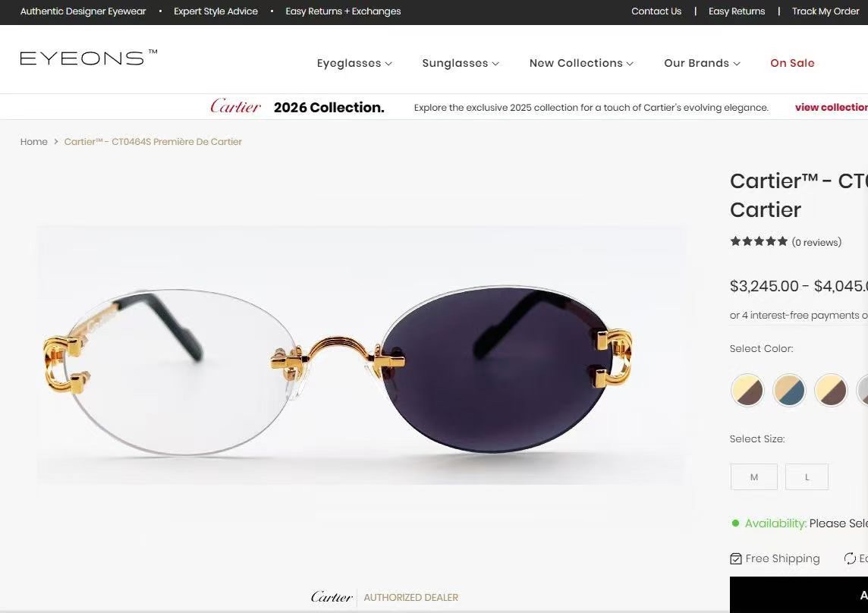Expand the Sunglasses dropdown menu
Screen dimensions: 868x613
[x=461, y=63]
